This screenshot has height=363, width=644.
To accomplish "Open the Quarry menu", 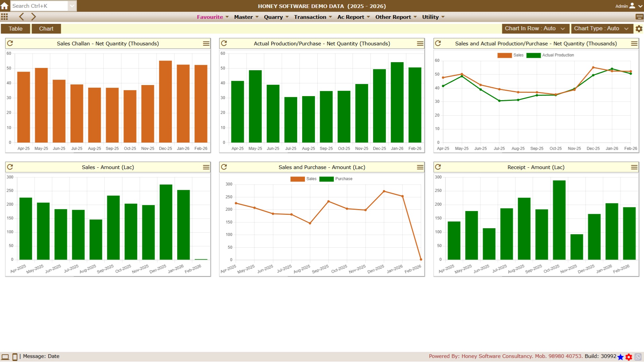I will pos(276,17).
